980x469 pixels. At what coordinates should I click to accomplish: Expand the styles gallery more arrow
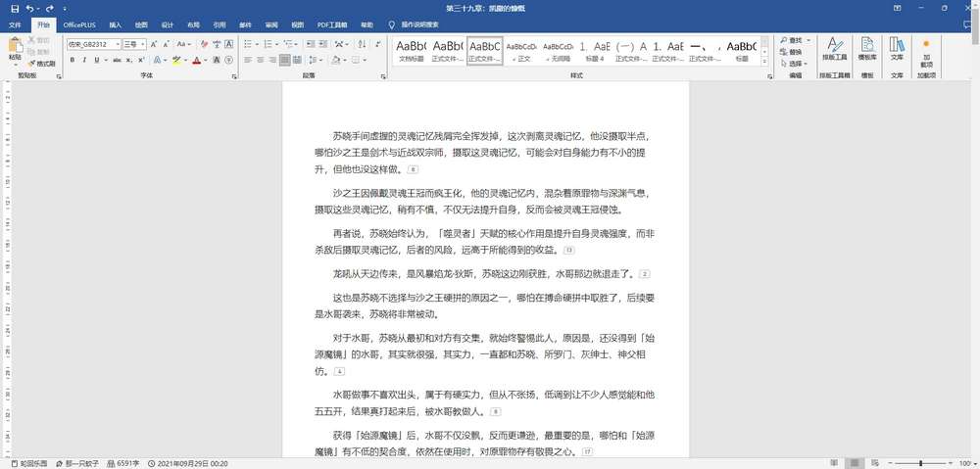[x=764, y=62]
